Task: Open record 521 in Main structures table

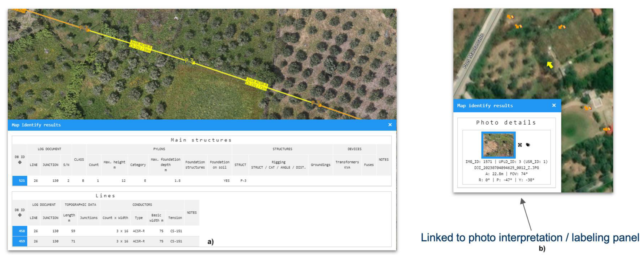Action: pyautogui.click(x=20, y=181)
